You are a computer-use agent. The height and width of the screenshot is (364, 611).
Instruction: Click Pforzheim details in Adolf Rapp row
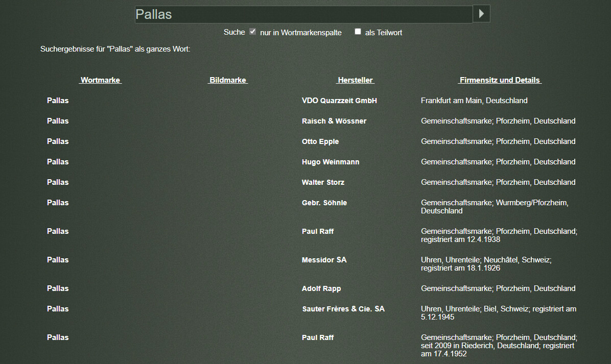pyautogui.click(x=498, y=288)
